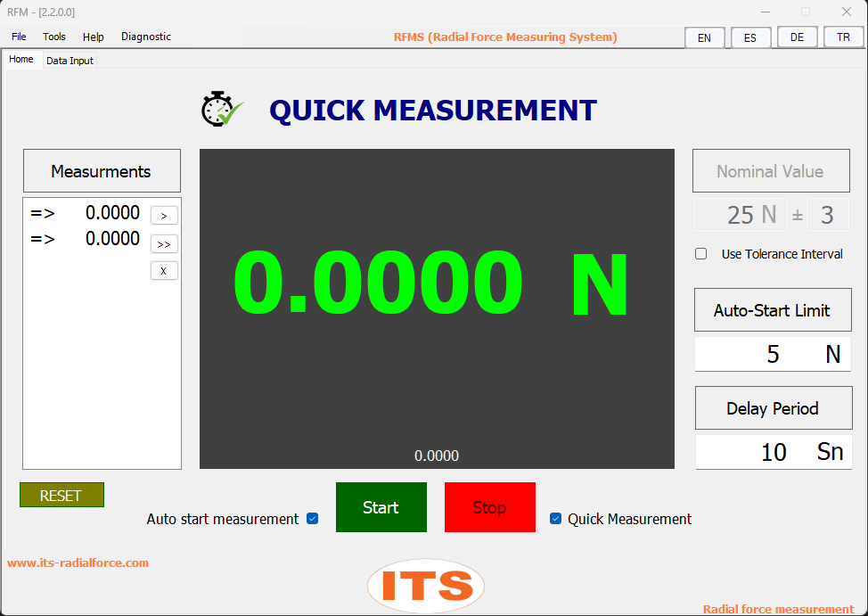Open the File menu
Image resolution: width=868 pixels, height=616 pixels.
coord(19,37)
